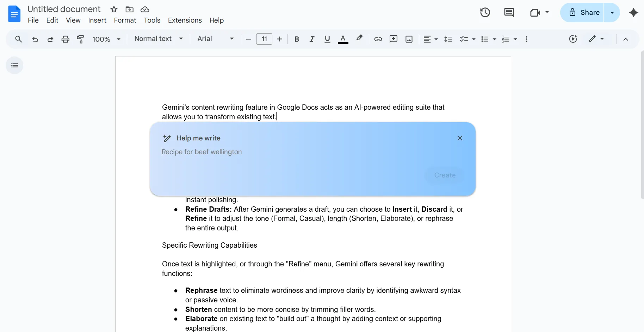Expand bulleted list options arrow
The width and height of the screenshot is (644, 332).
click(495, 39)
